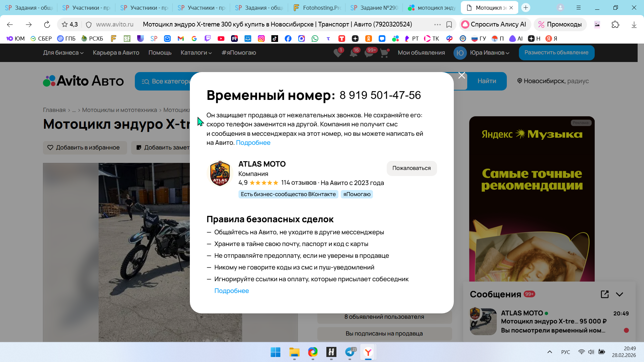
Task: Expand the Для бизнеса dropdown menu
Action: pos(63,53)
